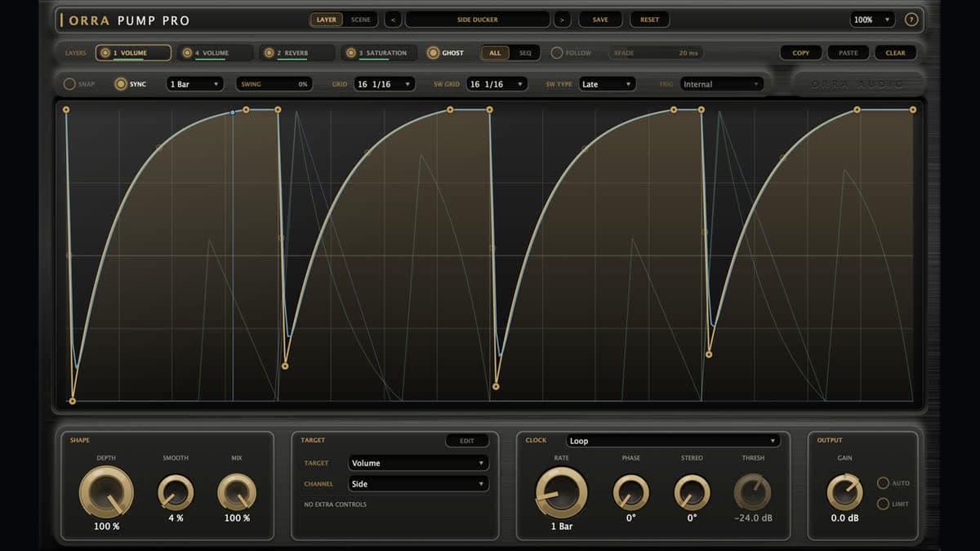Toggle power icon of layer 4 Volume
This screenshot has height=551, width=980.
[187, 53]
